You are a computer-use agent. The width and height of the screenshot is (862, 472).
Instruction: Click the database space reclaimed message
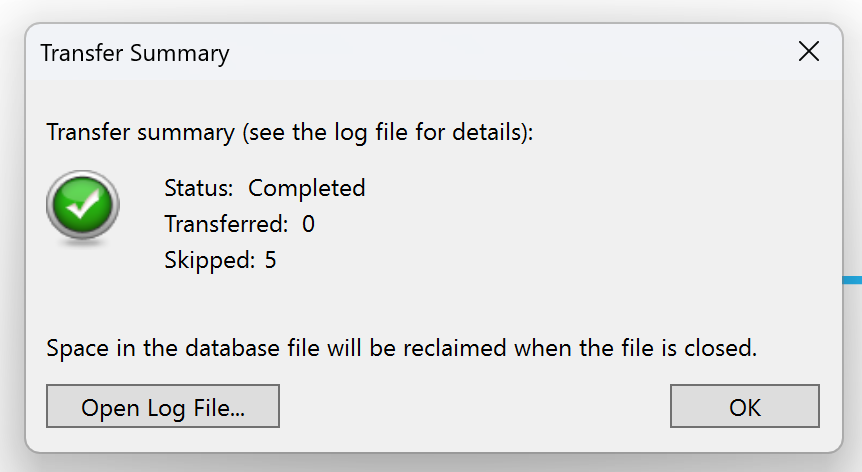click(402, 349)
